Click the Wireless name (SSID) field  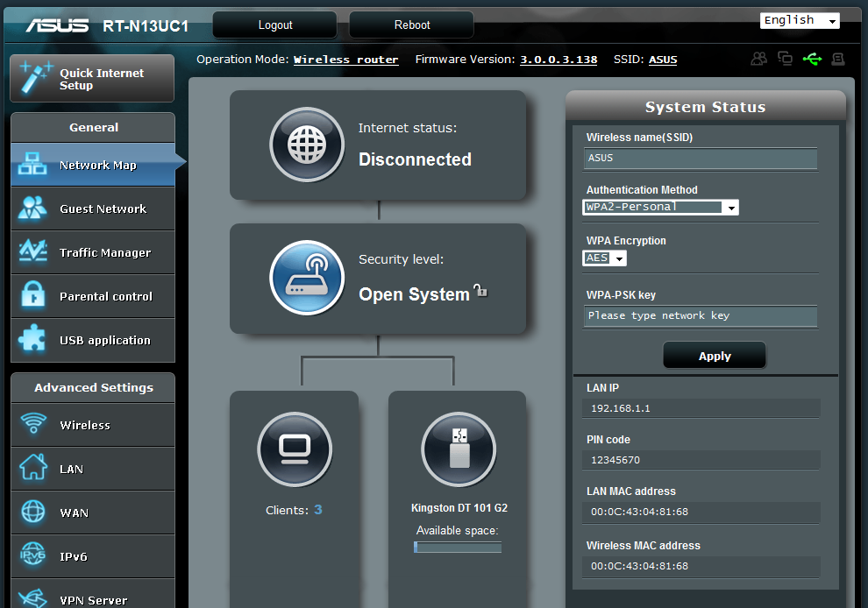pos(701,159)
